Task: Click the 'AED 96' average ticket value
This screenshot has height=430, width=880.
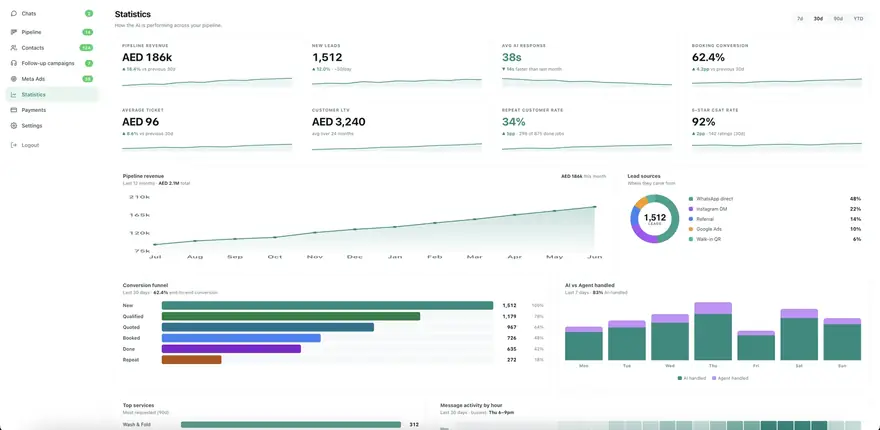Action: tap(140, 122)
